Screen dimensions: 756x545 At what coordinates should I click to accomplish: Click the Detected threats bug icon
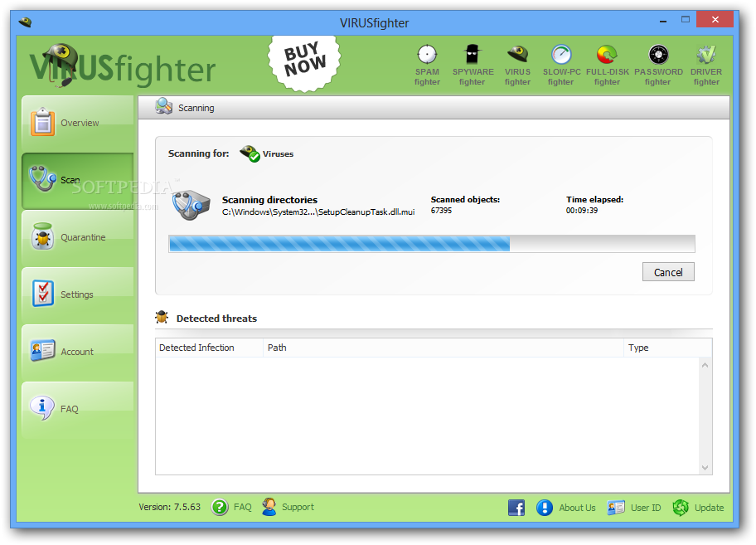pos(162,317)
